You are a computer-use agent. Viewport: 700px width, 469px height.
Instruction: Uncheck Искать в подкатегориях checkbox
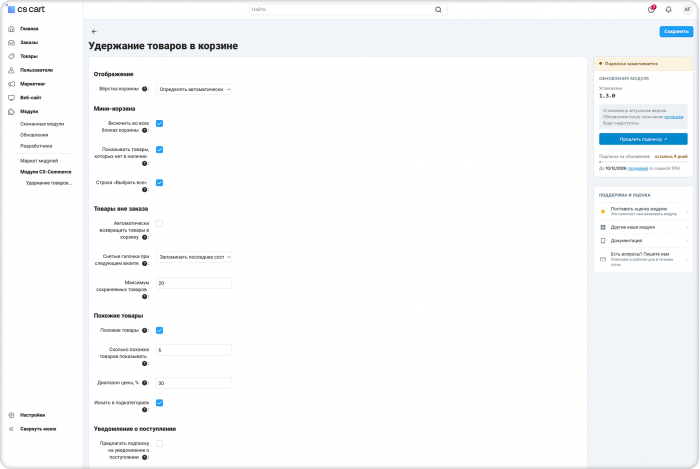159,403
